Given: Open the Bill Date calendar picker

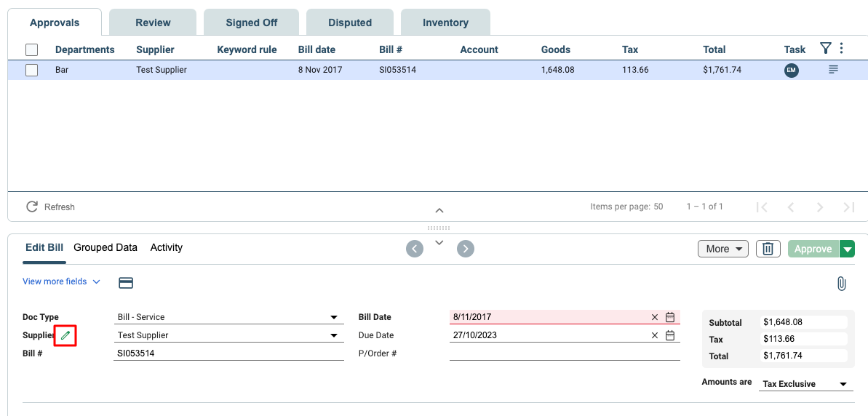Looking at the screenshot, I should 670,317.
